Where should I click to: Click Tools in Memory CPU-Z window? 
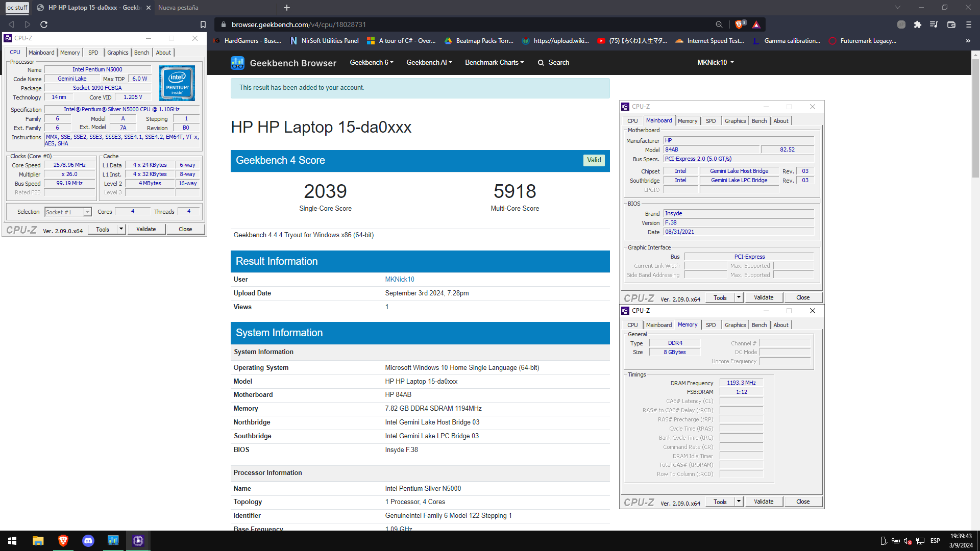pos(720,502)
